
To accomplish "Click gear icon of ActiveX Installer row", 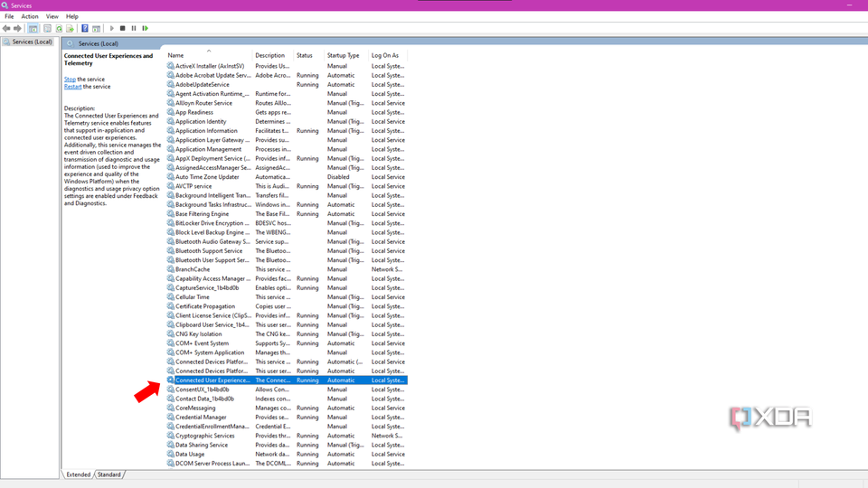I will point(171,66).
